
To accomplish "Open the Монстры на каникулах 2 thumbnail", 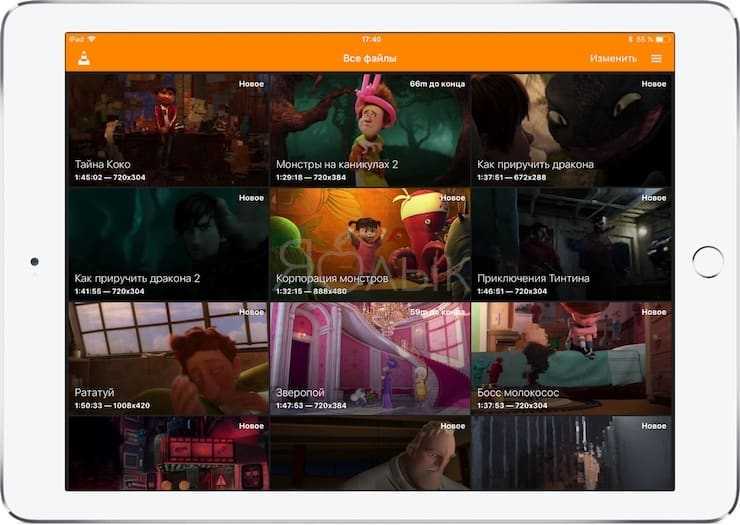I will click(x=370, y=129).
